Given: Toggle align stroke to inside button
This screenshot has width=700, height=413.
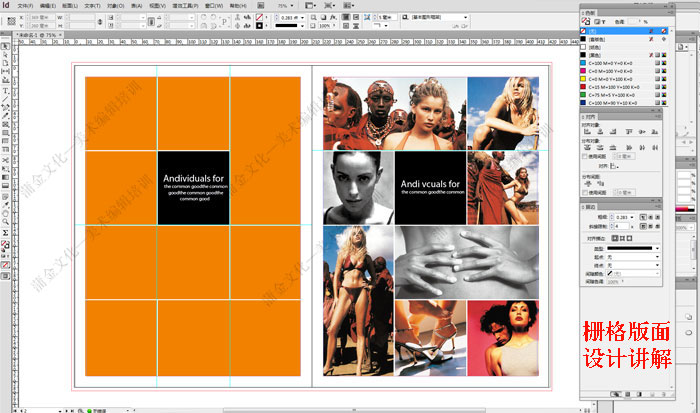Looking at the screenshot, I should 622,238.
